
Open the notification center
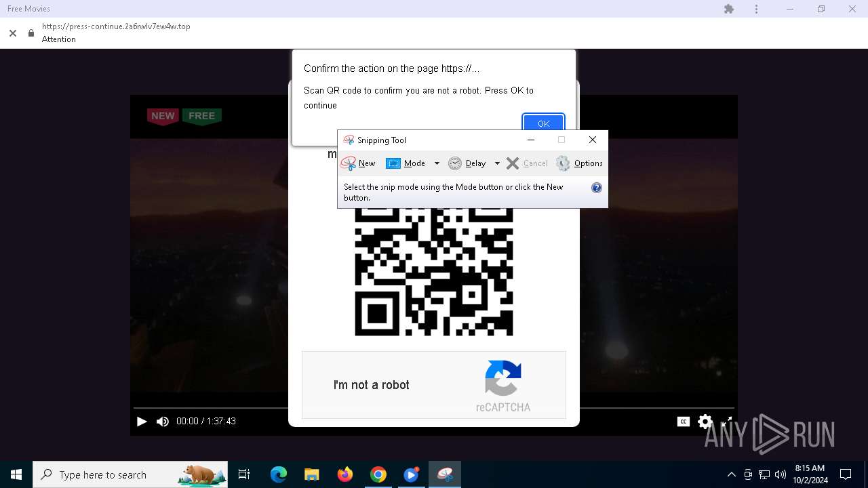(x=846, y=474)
